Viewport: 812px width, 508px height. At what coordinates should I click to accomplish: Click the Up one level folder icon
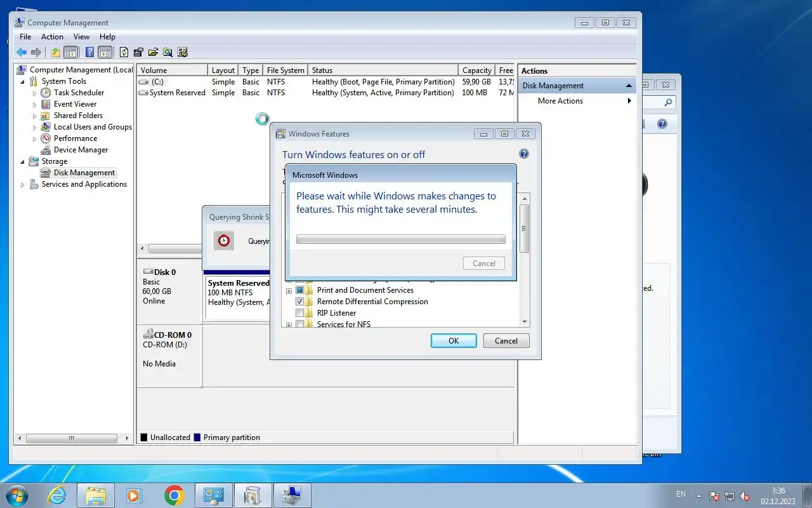point(56,52)
